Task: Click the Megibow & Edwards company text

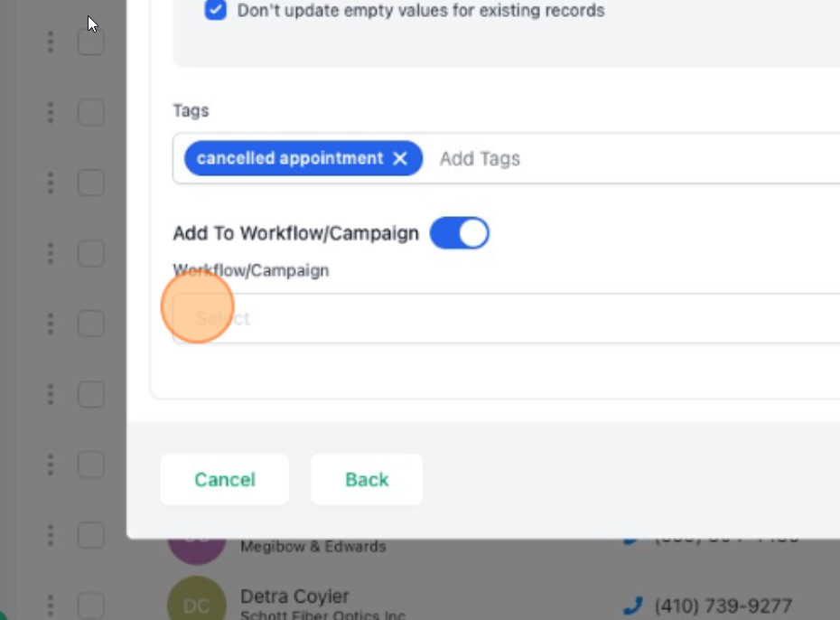Action: pos(313,547)
